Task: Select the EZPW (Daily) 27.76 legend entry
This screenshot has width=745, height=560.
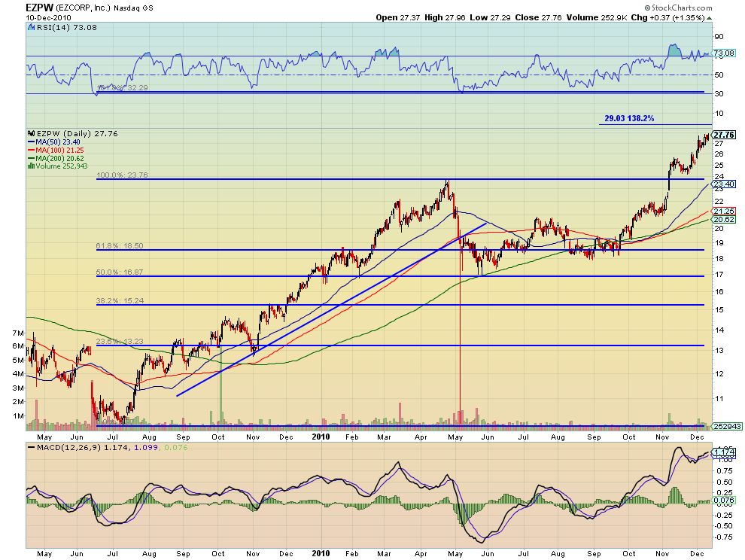Action: click(x=77, y=133)
